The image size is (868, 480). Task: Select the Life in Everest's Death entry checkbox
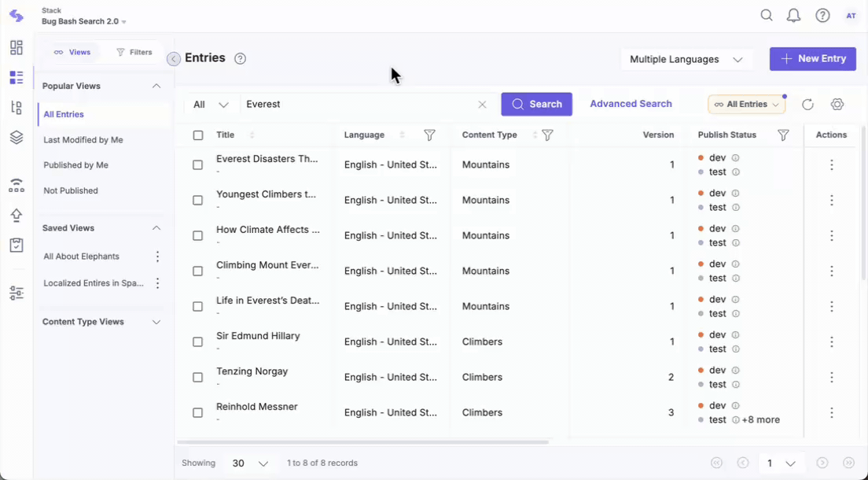(197, 307)
